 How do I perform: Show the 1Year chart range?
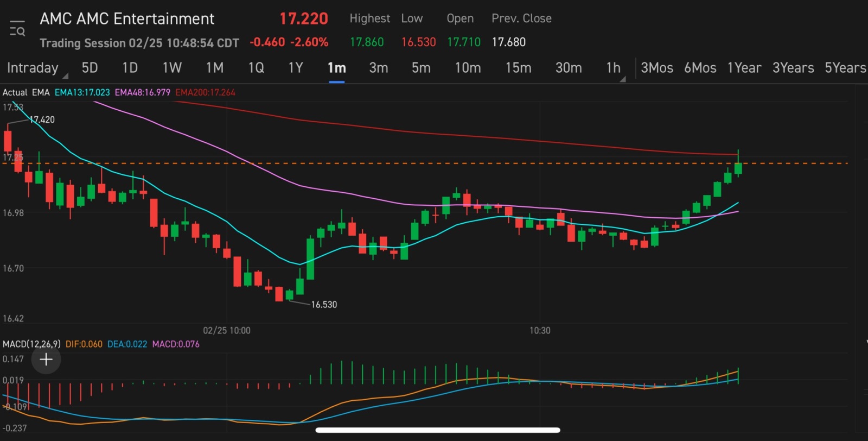coord(744,68)
